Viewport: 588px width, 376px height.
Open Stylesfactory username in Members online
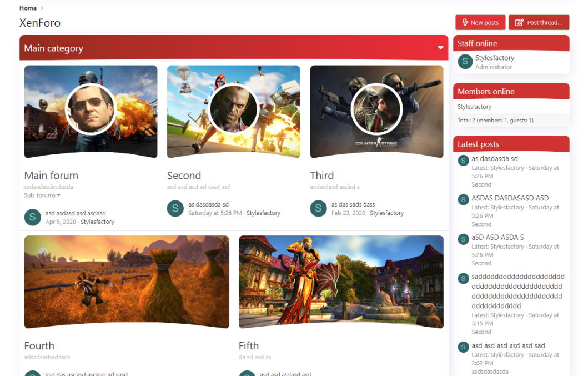[x=474, y=107]
